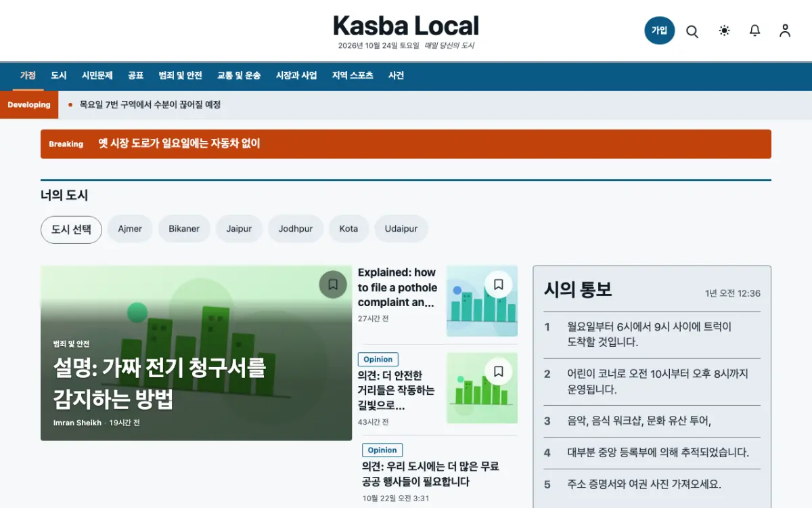Open the pothole article thumbnail image
This screenshot has height=508, width=812.
pos(482,301)
